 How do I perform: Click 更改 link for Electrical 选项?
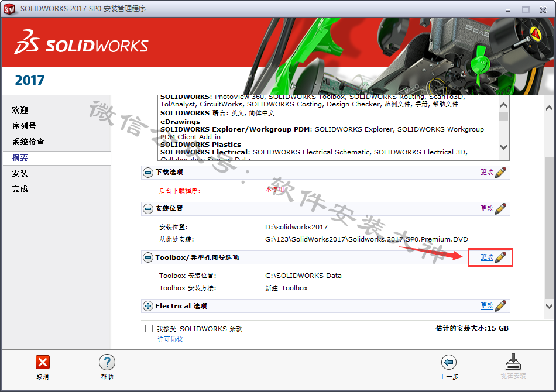tap(487, 306)
